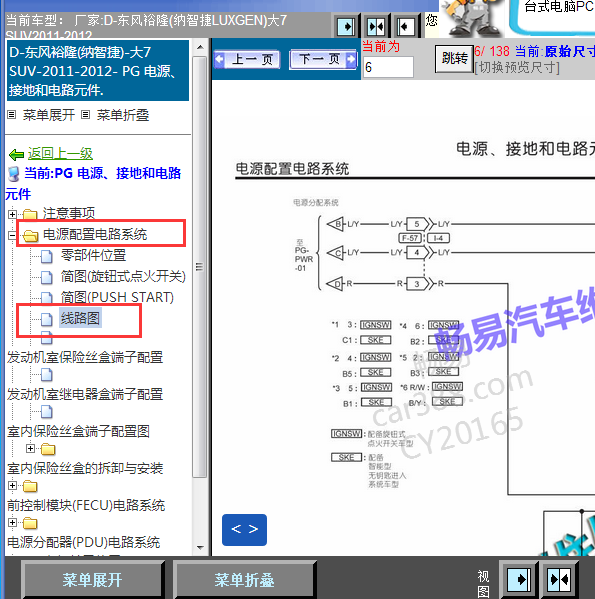595x599 pixels.
Task: Click the green back arrow icon
Action: (x=16, y=154)
